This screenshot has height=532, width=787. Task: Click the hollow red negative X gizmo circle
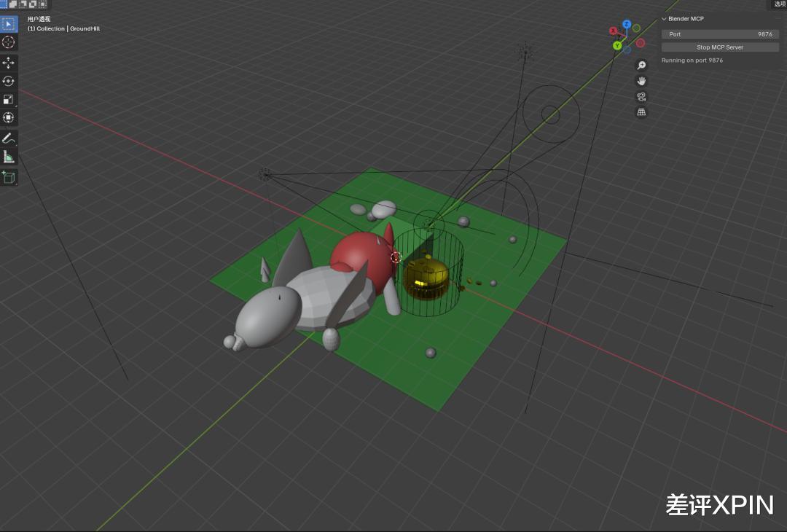(x=641, y=43)
